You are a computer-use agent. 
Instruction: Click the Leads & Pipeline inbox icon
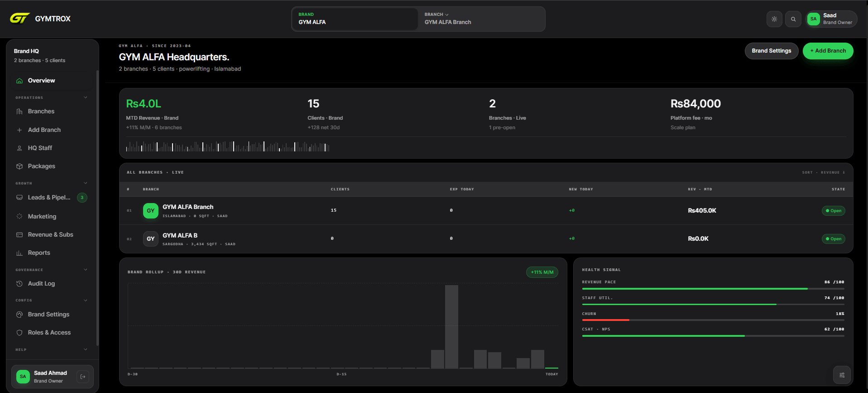19,198
